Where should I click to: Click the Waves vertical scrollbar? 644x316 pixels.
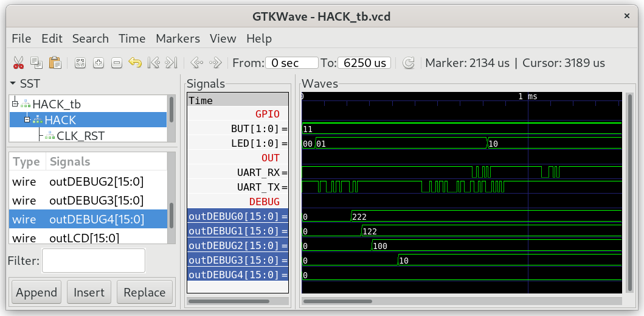click(x=631, y=192)
